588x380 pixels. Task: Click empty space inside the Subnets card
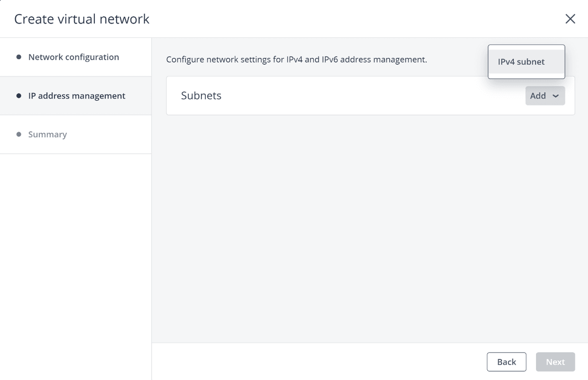pyautogui.click(x=356, y=96)
